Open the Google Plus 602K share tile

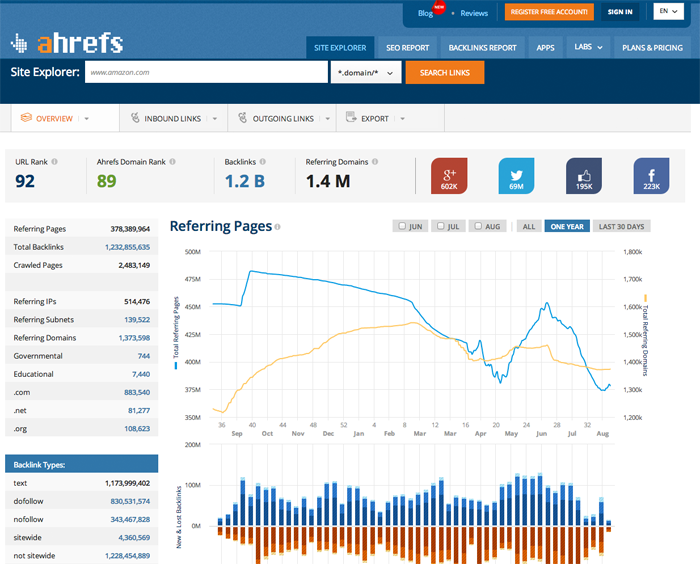449,175
